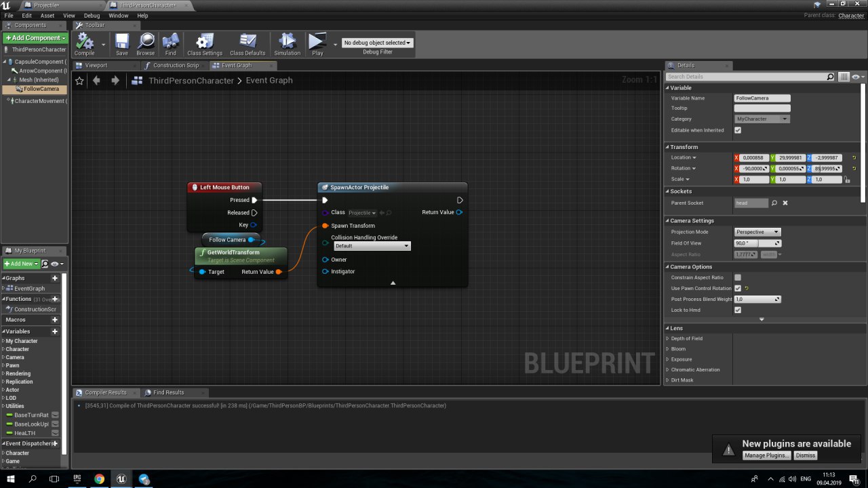The height and width of the screenshot is (488, 868).
Task: Clear Parent Socket with X icon
Action: (785, 203)
